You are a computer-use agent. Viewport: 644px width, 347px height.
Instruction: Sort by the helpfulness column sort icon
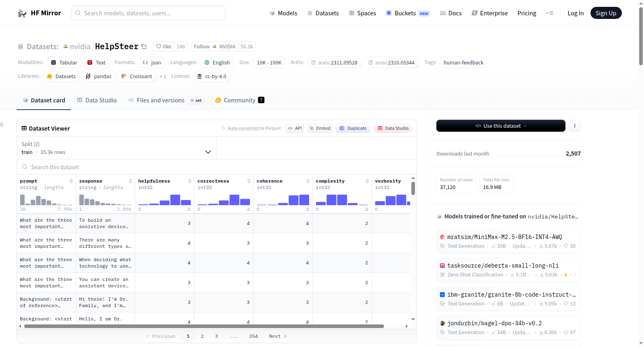pyautogui.click(x=190, y=181)
